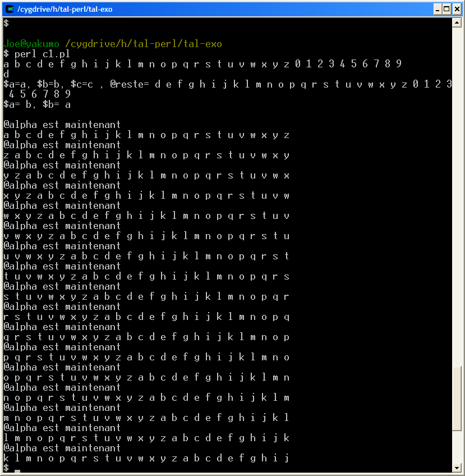Close the tal-exo terminal window
This screenshot has width=465, height=476.
(x=457, y=9)
